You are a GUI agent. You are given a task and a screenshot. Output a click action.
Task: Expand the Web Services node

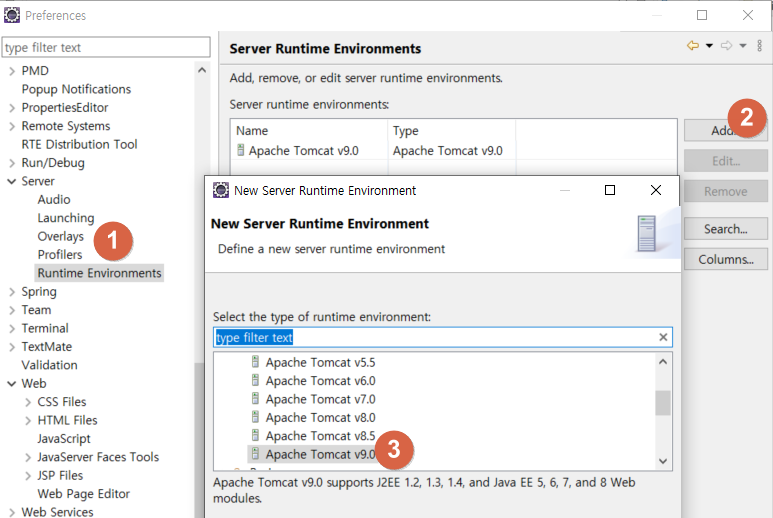(x=12, y=513)
